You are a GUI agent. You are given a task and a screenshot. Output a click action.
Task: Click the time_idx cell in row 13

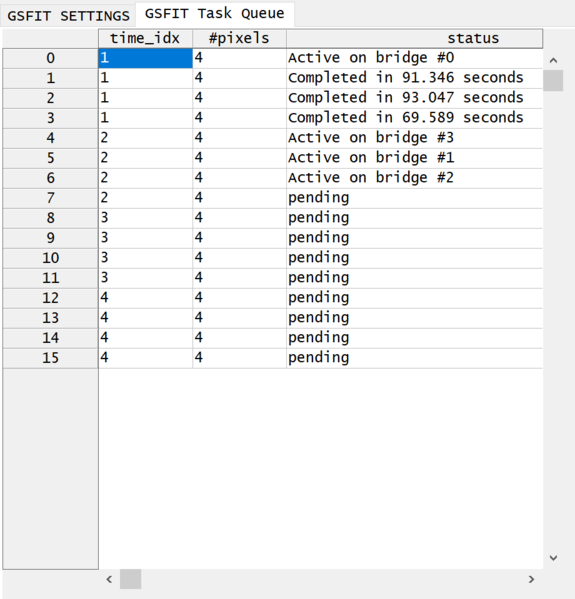145,317
